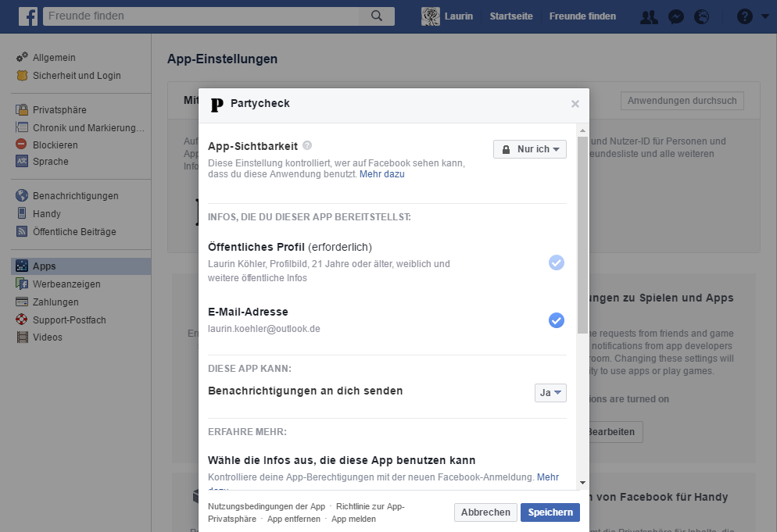Select the Werbeanzeigen section
Viewport: 777px width, 532px height.
click(x=66, y=284)
